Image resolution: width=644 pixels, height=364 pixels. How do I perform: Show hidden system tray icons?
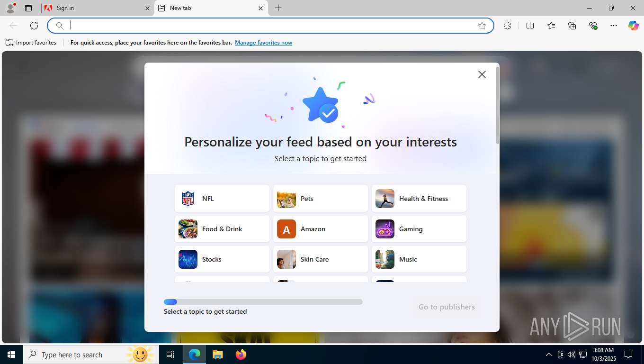coord(549,355)
